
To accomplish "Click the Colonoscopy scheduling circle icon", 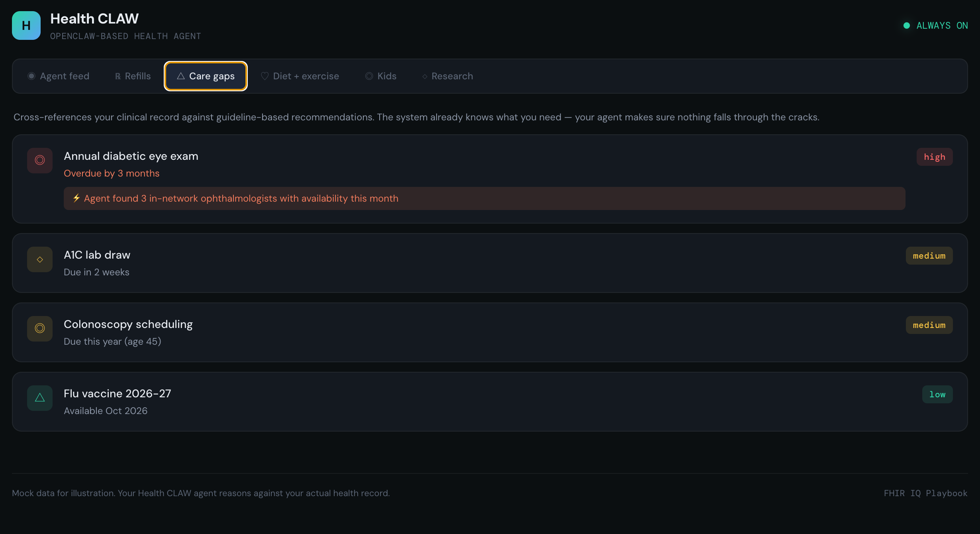I will coord(40,328).
